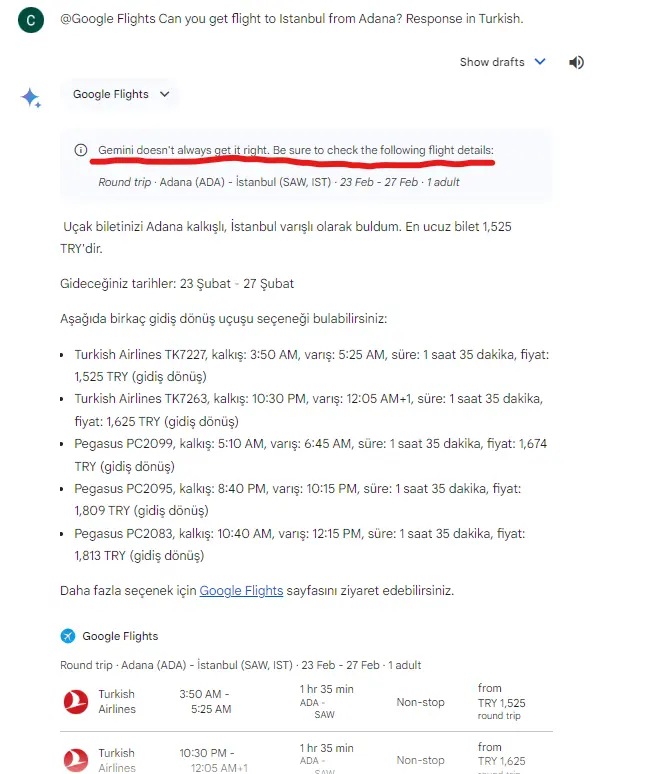Click Non-stop label of the 3:50 AM flight

click(421, 702)
